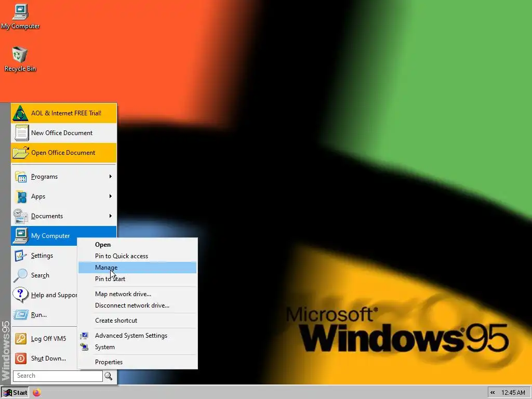Show hidden tray icons chevron

pos(493,393)
